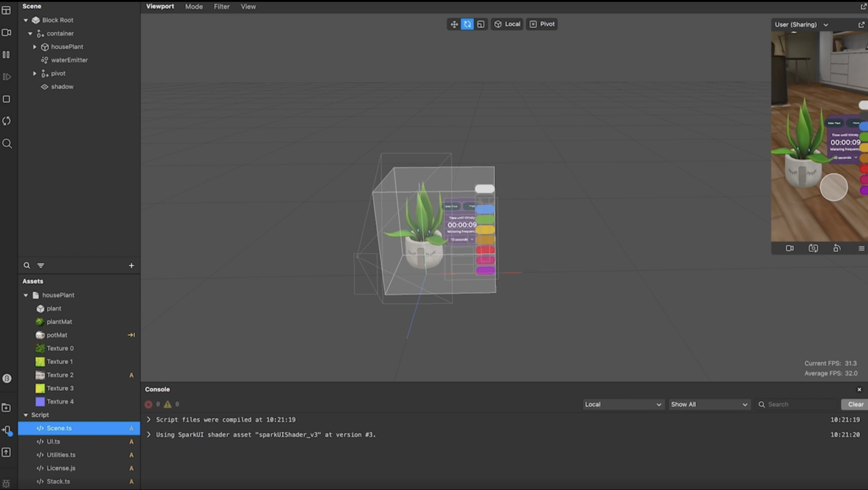Open the Mode menu
The image size is (868, 490).
[x=194, y=7]
